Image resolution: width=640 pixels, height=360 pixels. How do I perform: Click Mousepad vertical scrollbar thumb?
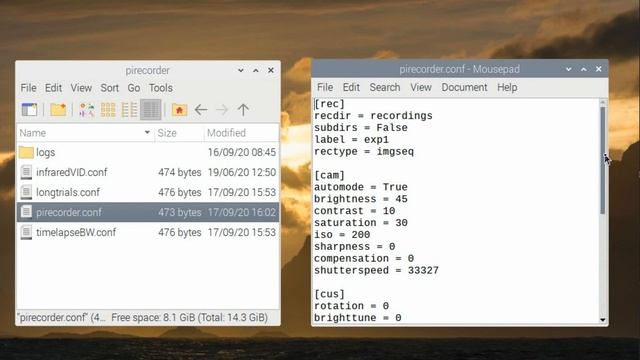click(602, 160)
